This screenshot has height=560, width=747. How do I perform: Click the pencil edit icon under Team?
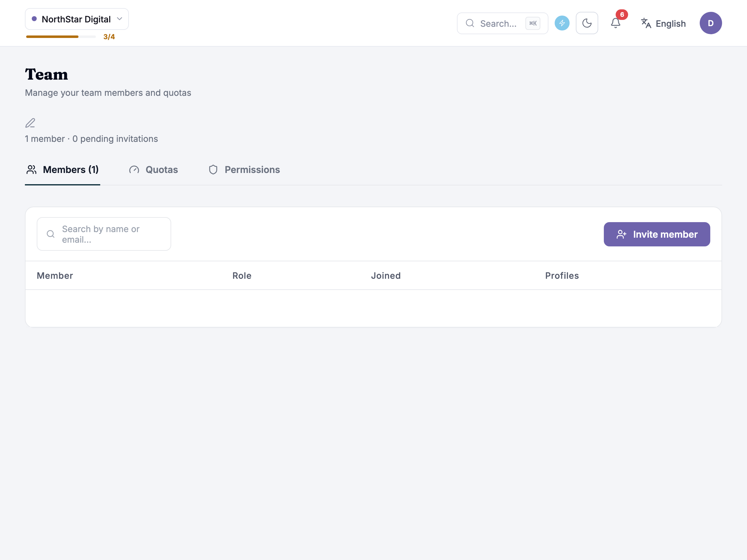pos(30,123)
